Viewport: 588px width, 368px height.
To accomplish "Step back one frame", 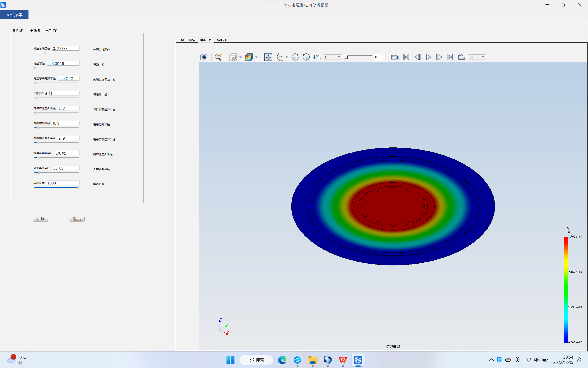I will point(417,57).
